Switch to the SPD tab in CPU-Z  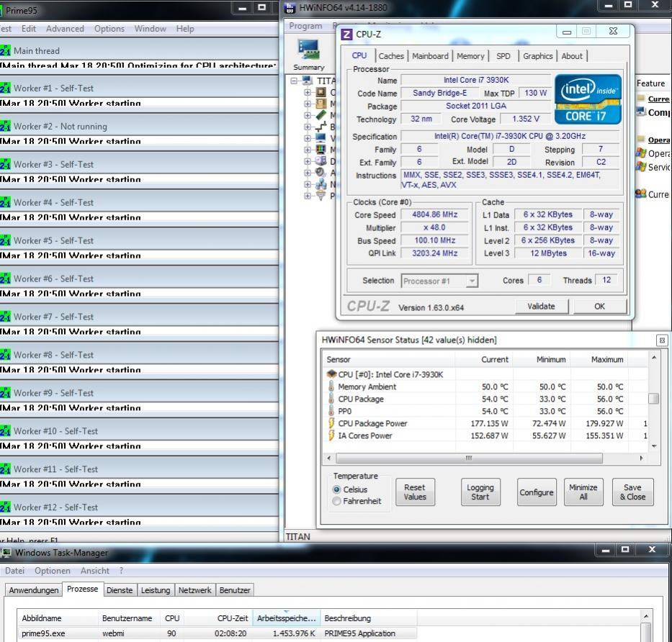click(503, 56)
